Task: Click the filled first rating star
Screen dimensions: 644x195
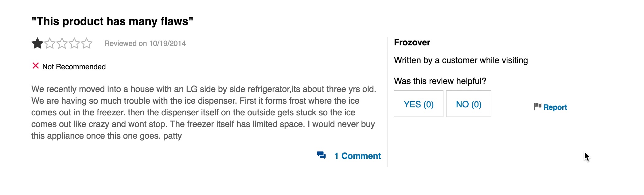Action: click(x=37, y=44)
